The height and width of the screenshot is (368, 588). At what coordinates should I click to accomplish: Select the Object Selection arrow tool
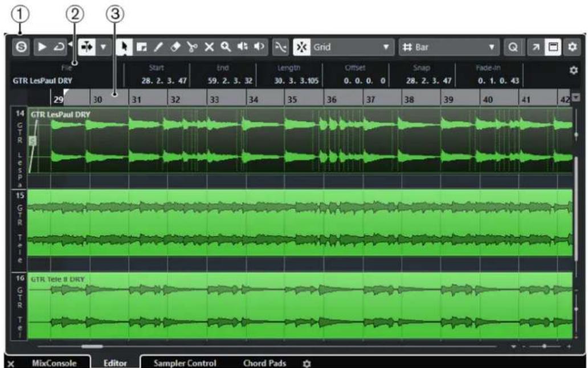click(x=124, y=47)
